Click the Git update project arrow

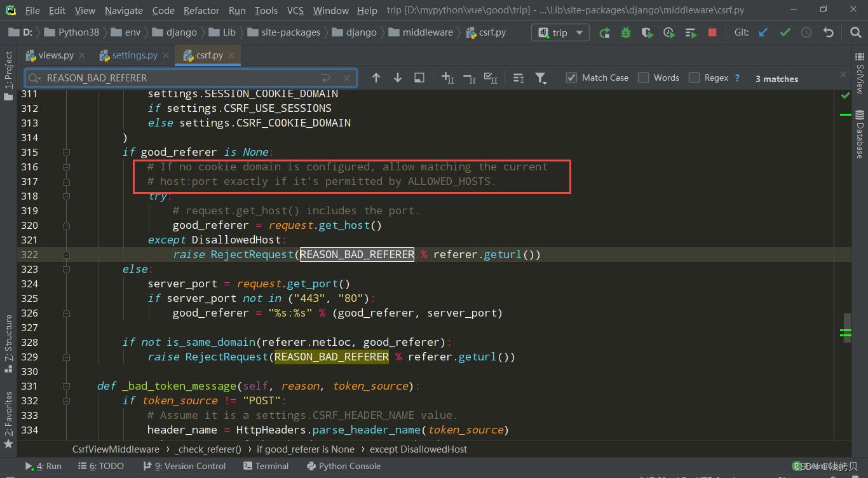(763, 32)
